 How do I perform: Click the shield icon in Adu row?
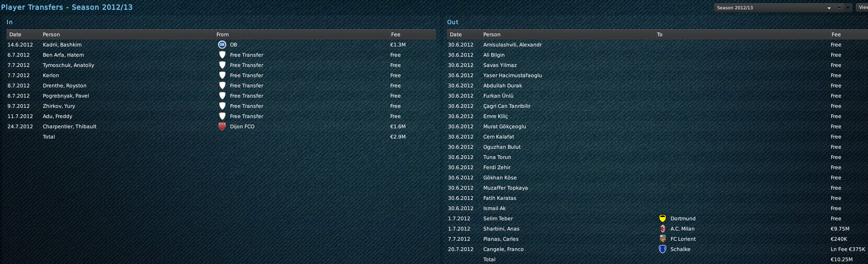click(222, 116)
